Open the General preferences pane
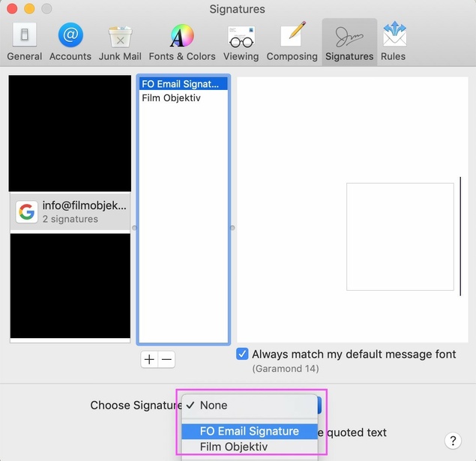Screen dimensions: 476x461 [x=24, y=42]
